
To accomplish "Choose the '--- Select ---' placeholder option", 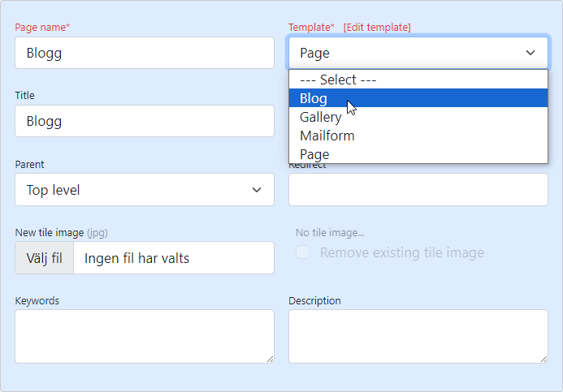I will coord(338,80).
